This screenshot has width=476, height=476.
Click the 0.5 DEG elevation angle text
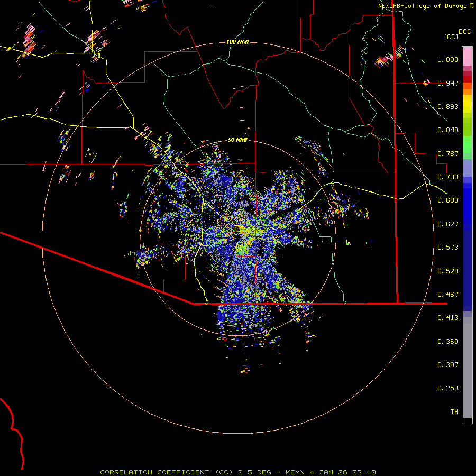[254, 472]
